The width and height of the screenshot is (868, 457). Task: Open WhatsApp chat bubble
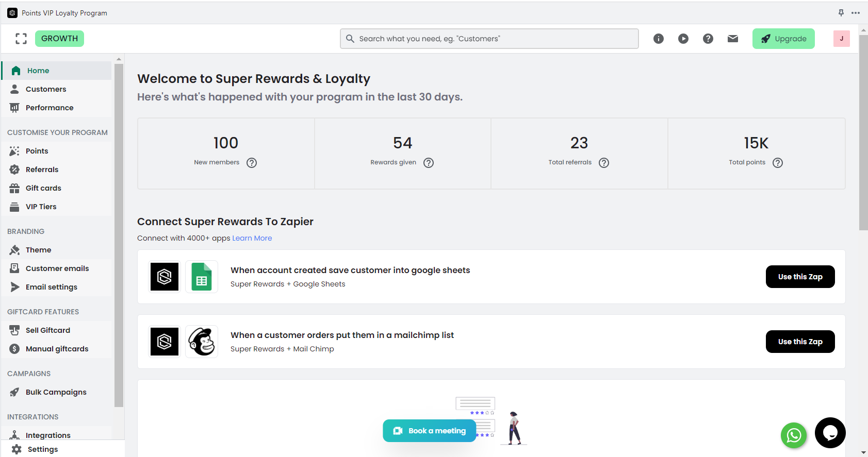pyautogui.click(x=794, y=435)
